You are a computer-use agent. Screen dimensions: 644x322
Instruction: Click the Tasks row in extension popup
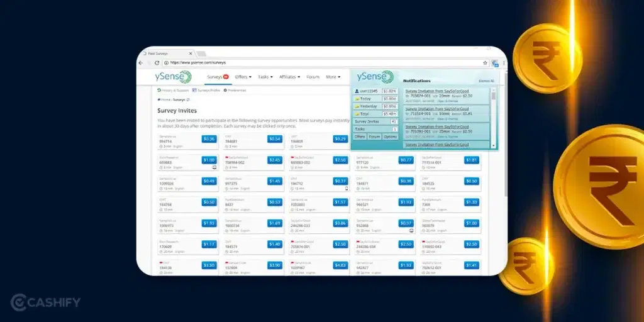pyautogui.click(x=375, y=129)
